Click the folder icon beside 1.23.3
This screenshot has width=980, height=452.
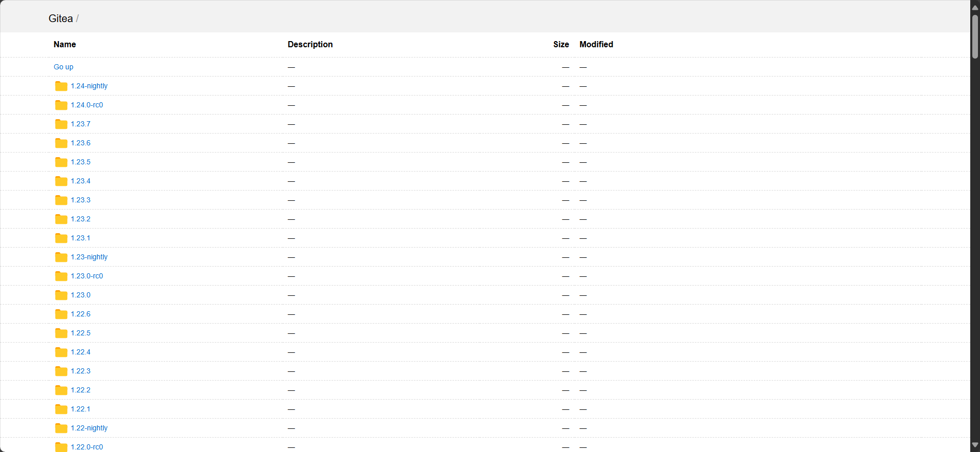[61, 200]
